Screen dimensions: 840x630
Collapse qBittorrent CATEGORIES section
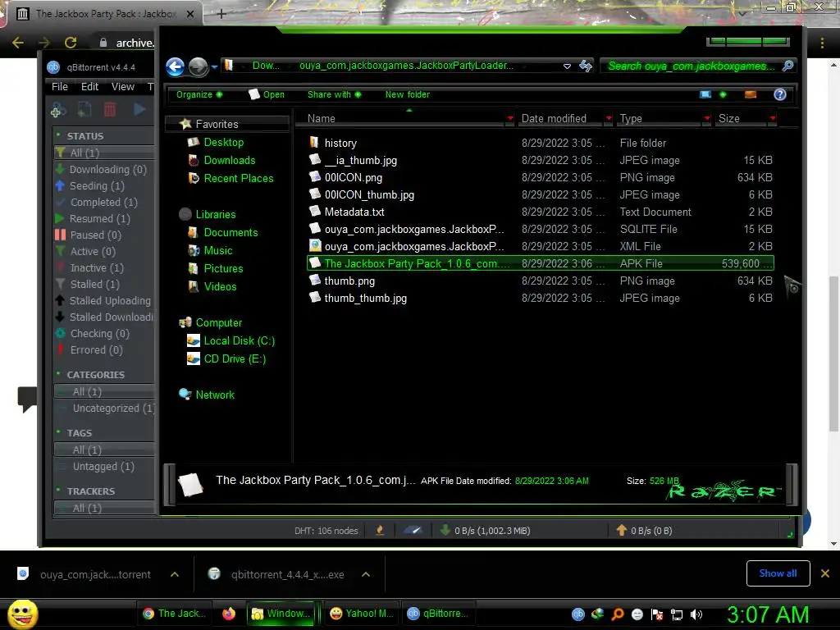(58, 374)
